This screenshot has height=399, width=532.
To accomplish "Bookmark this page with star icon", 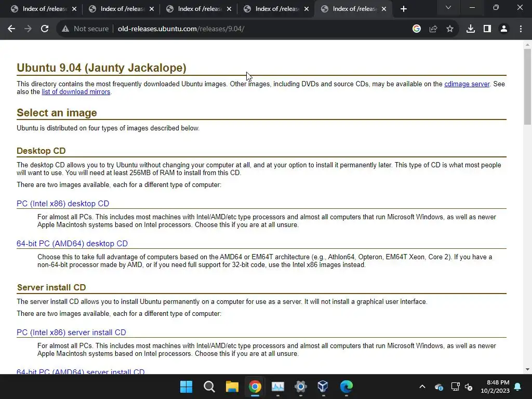I will (450, 29).
